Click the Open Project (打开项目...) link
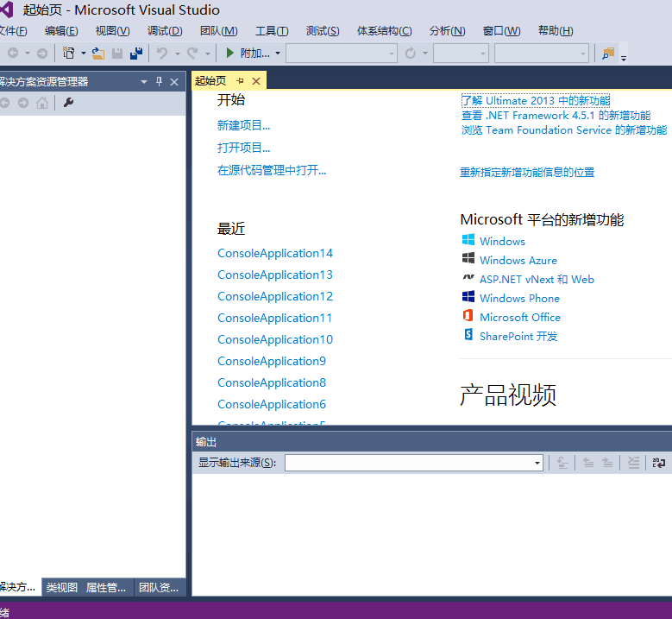This screenshot has height=619, width=672. [x=243, y=148]
